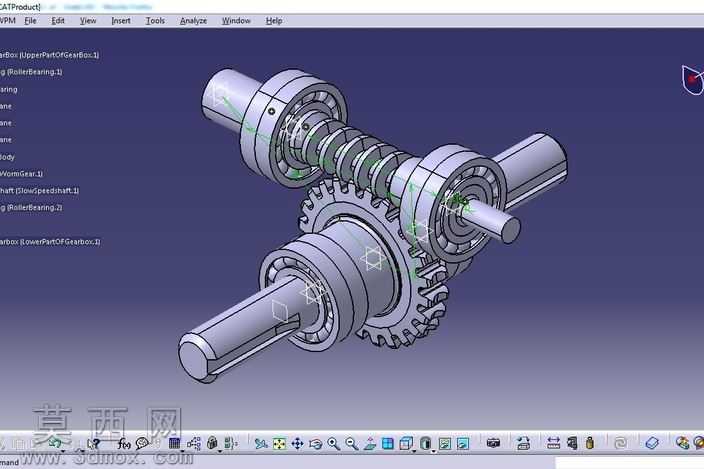
Task: Open the Tools menu
Action: (155, 21)
